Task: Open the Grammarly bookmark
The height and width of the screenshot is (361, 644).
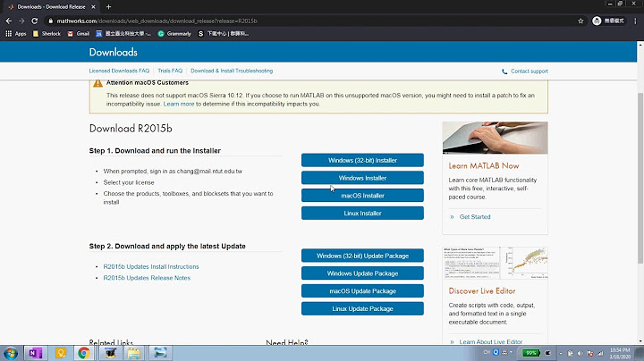Action: point(174,34)
